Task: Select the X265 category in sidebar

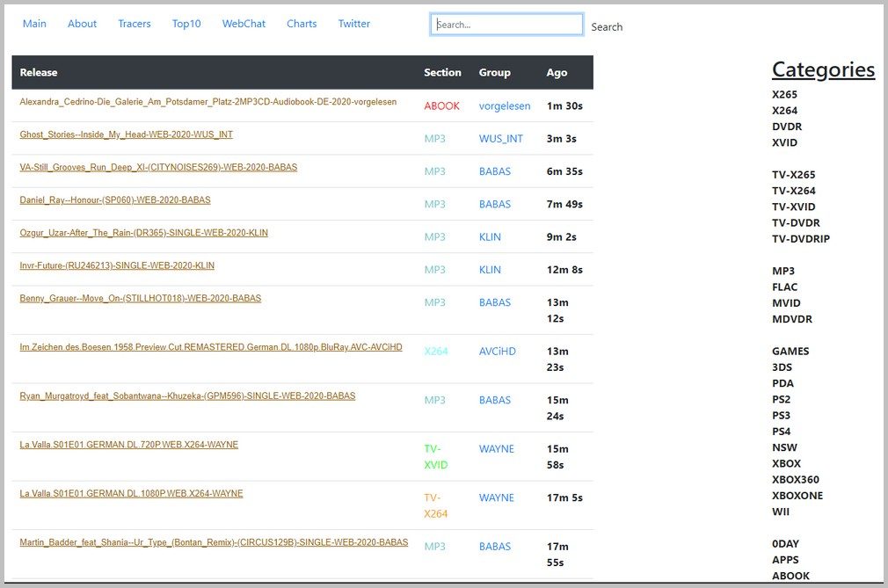Action: point(785,95)
